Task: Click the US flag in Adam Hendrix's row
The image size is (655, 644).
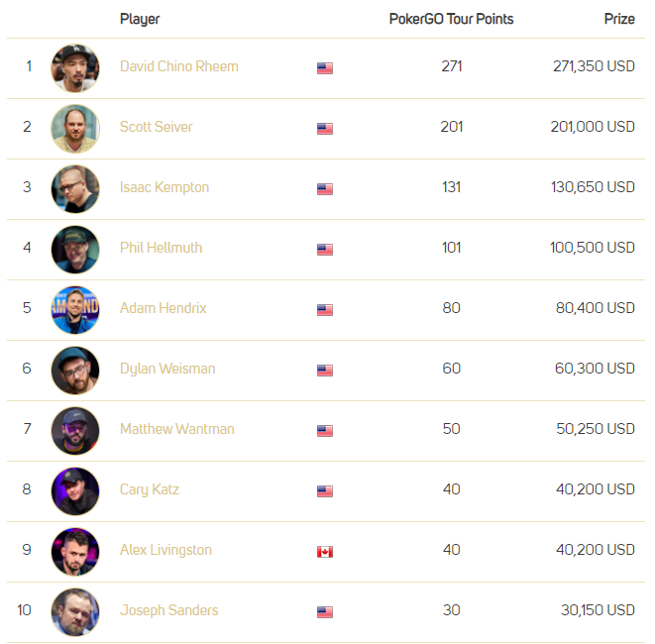Action: click(x=325, y=309)
